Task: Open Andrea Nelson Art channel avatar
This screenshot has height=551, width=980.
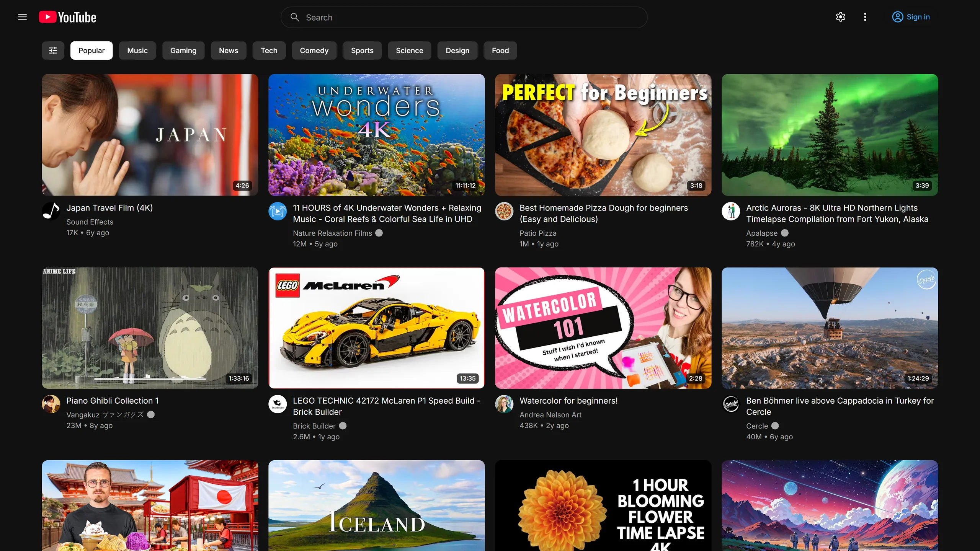Action: pyautogui.click(x=504, y=404)
